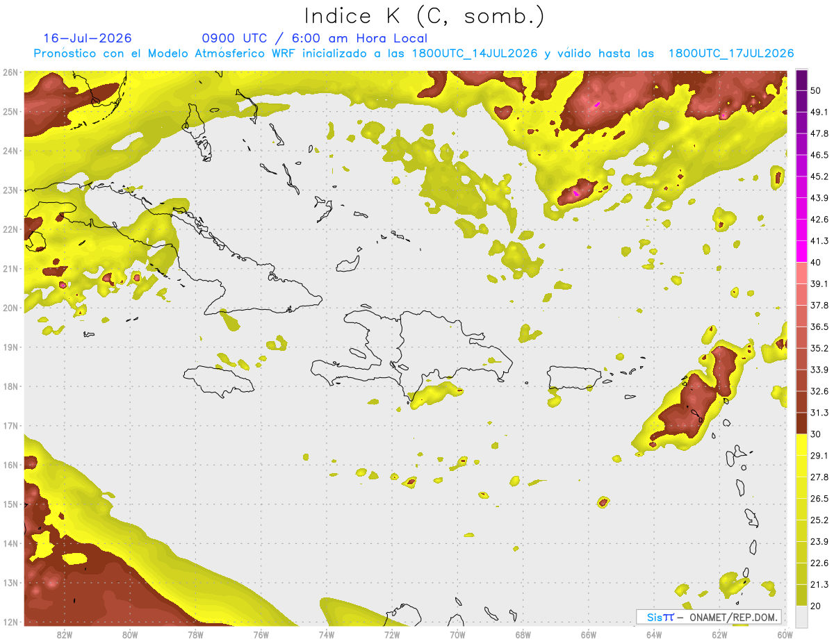Click the 70W longitude axis label
Screen dimensions: 834x644
[457, 634]
